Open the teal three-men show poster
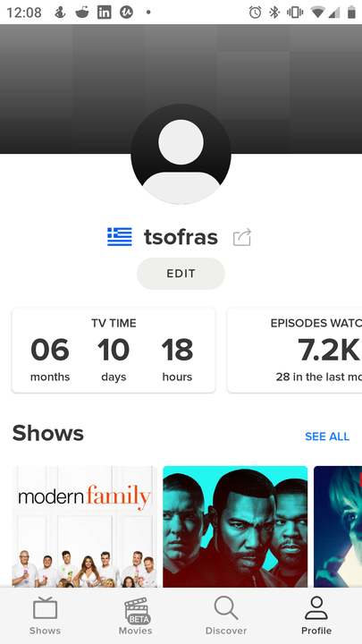This screenshot has width=362, height=644. point(235,527)
